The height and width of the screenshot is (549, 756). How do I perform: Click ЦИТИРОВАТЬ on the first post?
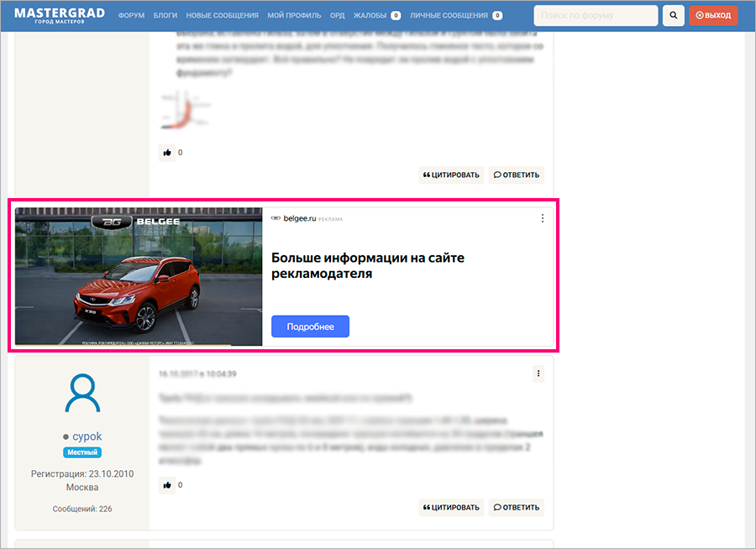451,175
